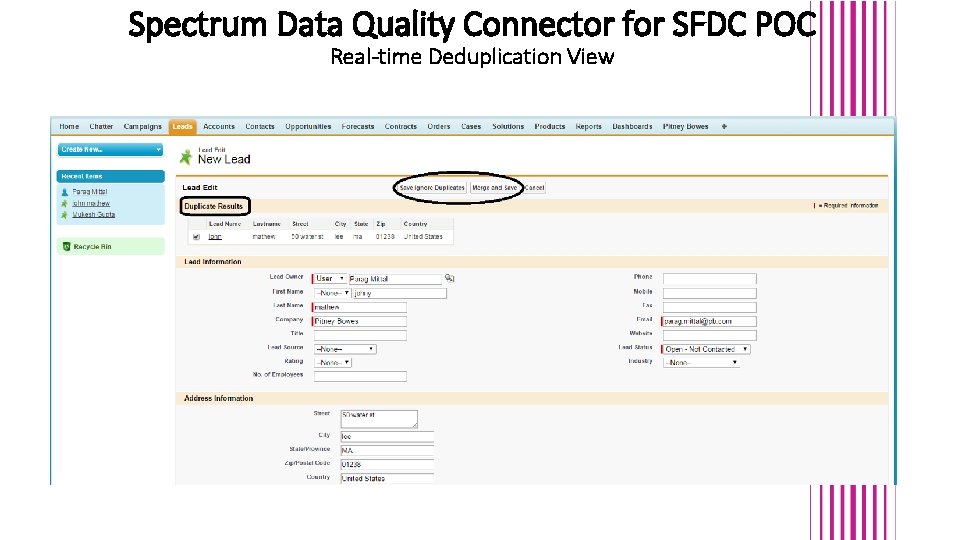Click the Website field

click(x=710, y=335)
